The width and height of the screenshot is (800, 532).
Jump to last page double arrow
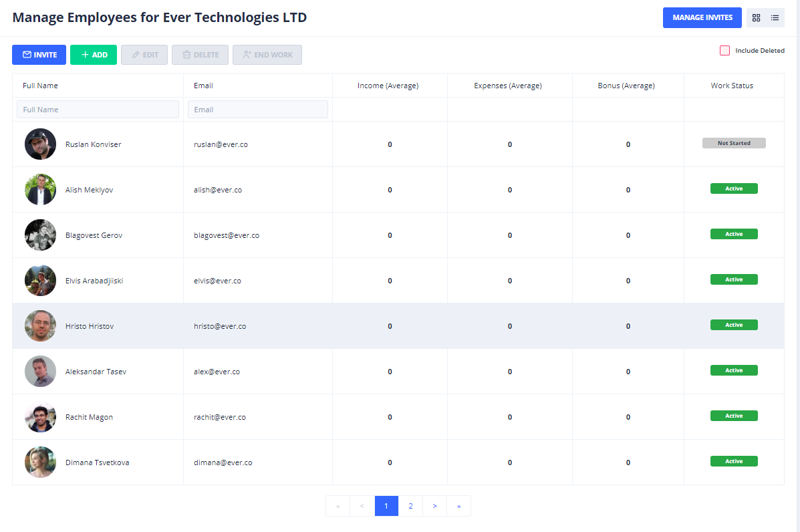[458, 506]
